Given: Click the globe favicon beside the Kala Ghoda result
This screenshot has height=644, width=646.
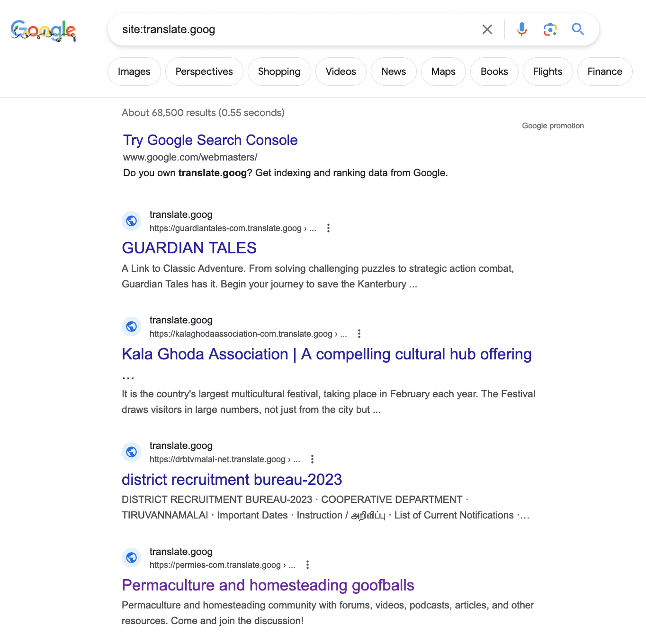Looking at the screenshot, I should coord(132,327).
